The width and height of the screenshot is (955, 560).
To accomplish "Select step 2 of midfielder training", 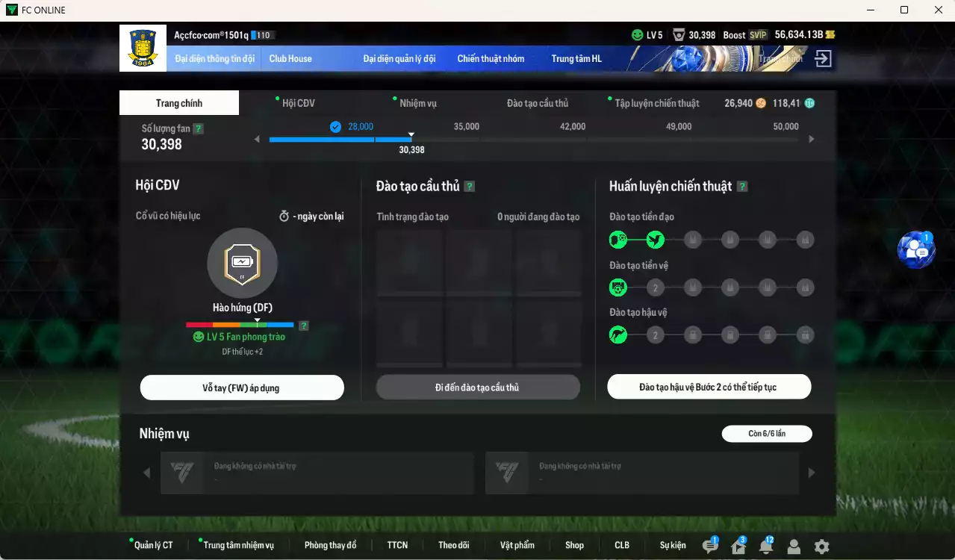I will coord(656,287).
